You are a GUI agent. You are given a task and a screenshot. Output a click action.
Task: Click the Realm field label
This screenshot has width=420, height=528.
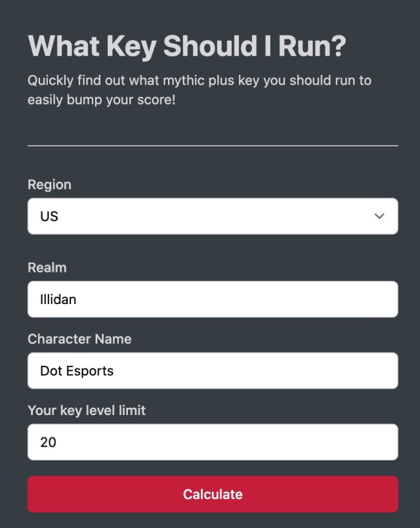(x=47, y=268)
